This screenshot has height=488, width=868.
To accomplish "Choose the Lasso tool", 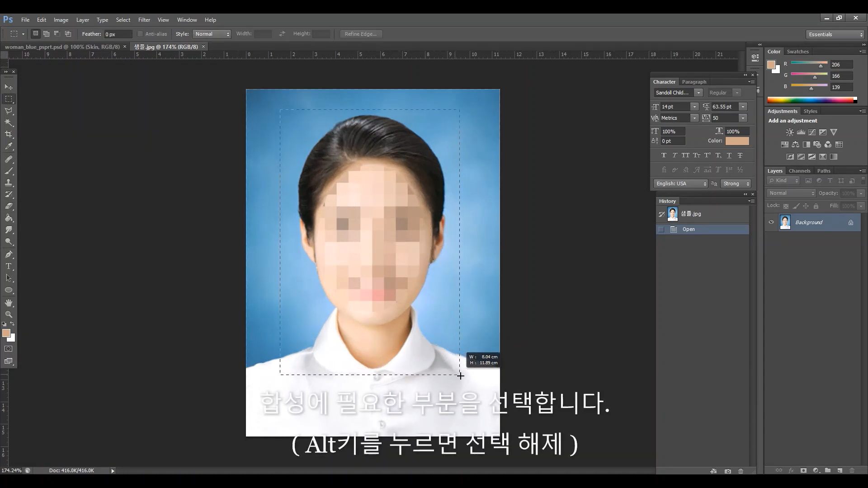I will (9, 111).
